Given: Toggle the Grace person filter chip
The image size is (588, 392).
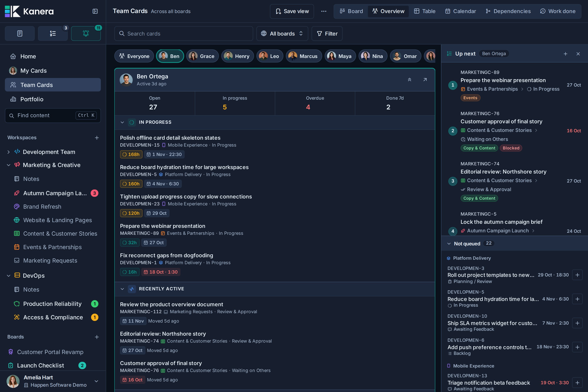Looking at the screenshot, I should tap(202, 56).
